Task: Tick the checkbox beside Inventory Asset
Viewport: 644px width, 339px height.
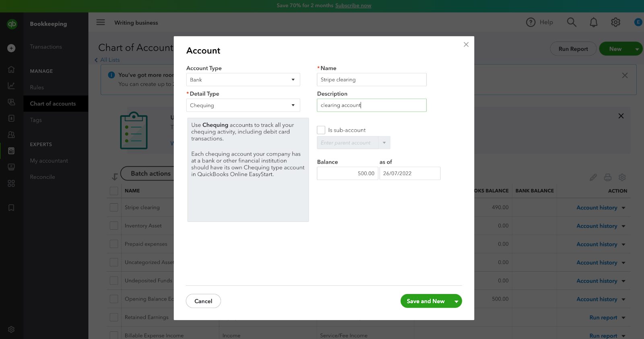Action: pos(114,226)
